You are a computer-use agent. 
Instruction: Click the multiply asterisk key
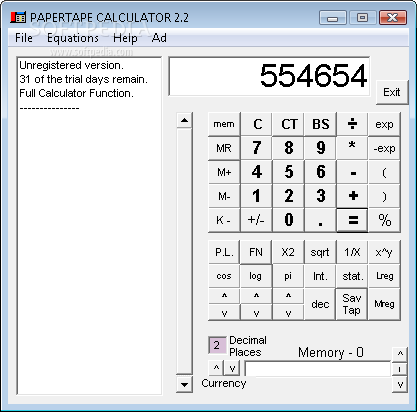352,148
